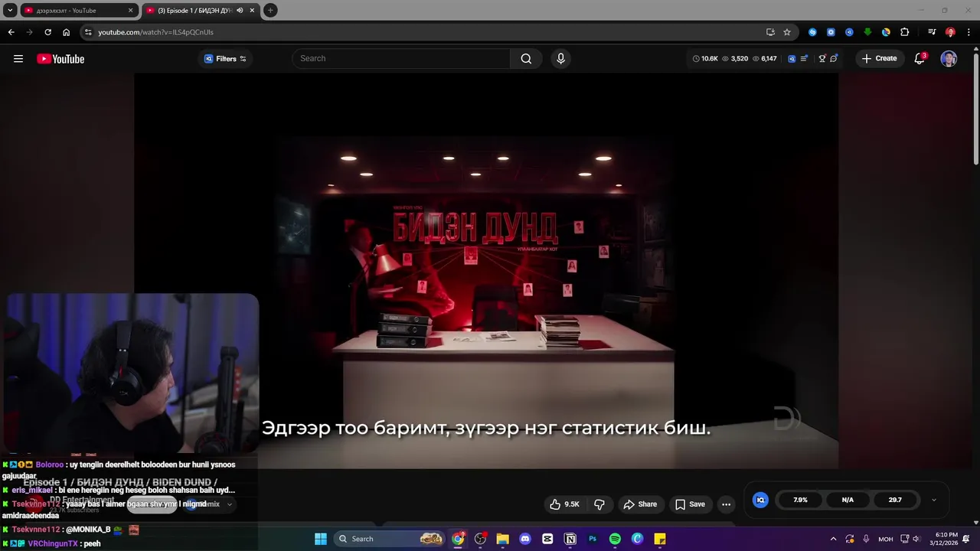Click the 29.7 vidIQ score pill

(x=895, y=500)
